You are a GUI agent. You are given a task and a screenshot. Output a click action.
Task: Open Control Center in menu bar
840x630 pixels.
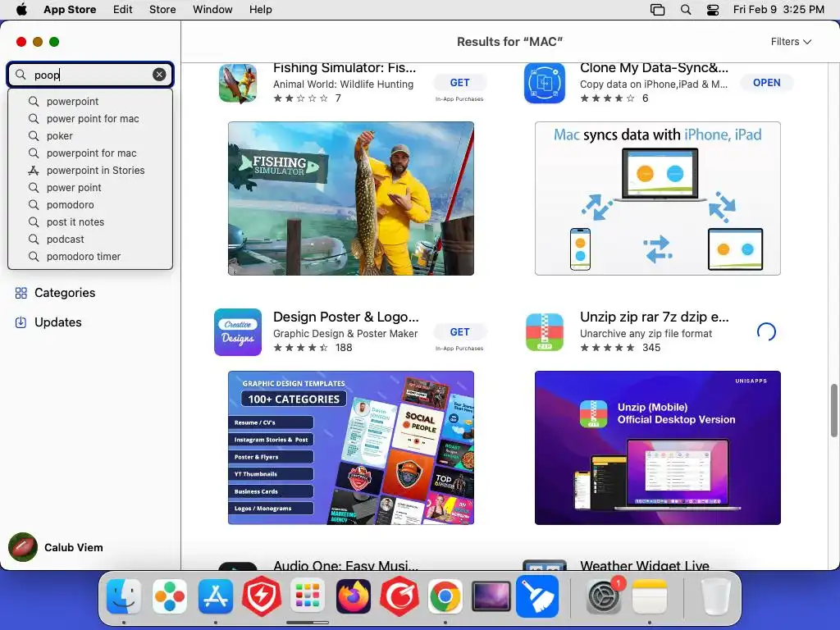coord(713,10)
